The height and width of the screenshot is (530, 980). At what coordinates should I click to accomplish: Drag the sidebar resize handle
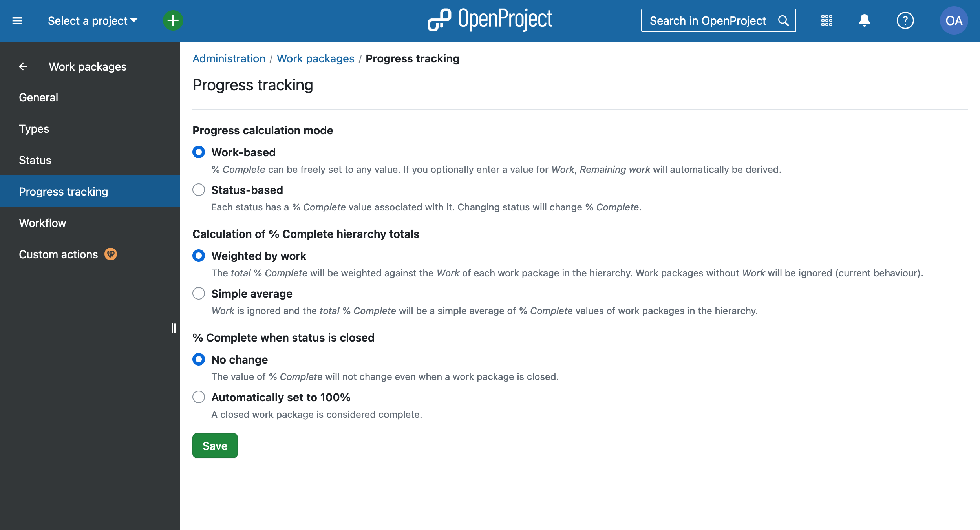(x=174, y=328)
